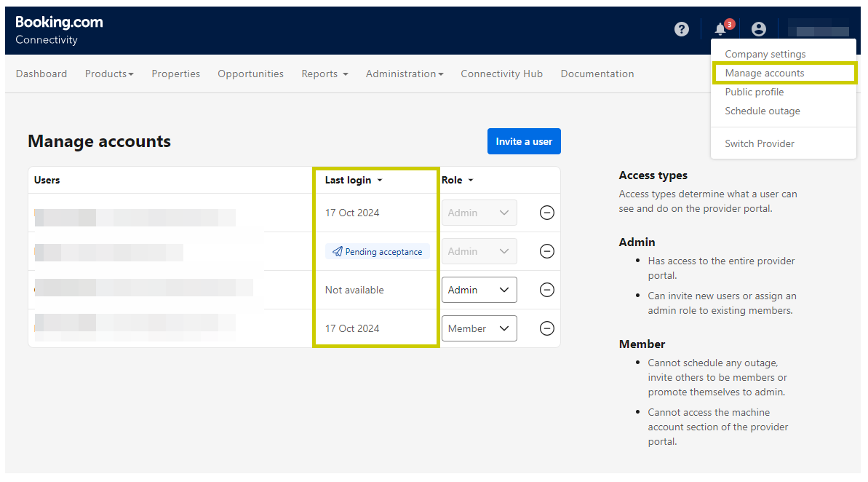Open notifications bell with 3 alerts
This screenshot has width=868, height=482.
(x=720, y=29)
